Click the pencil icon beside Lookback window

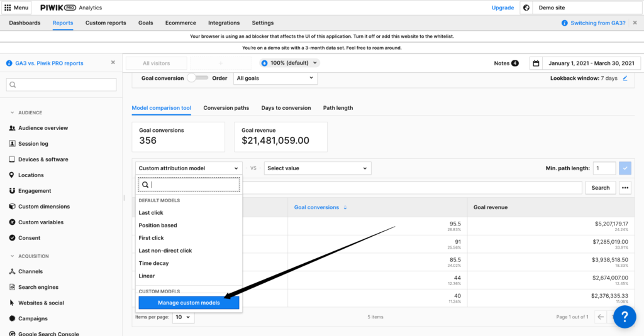(625, 79)
